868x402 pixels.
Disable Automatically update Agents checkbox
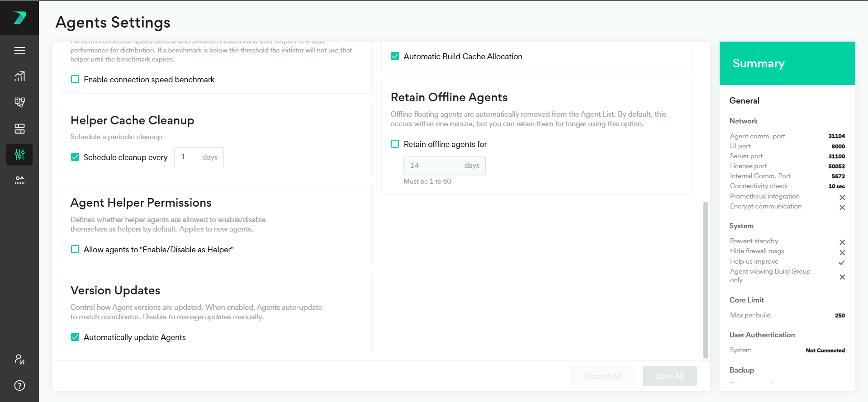pyautogui.click(x=75, y=337)
